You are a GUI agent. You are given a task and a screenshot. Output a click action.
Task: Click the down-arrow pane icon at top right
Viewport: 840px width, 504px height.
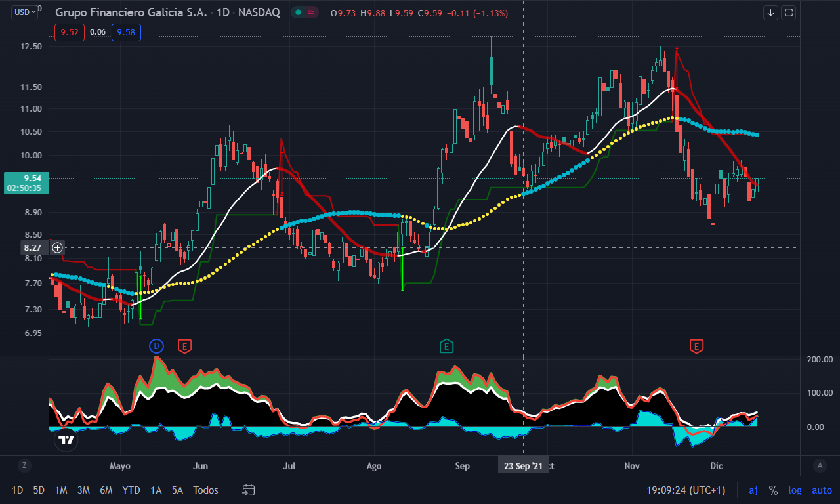pos(770,12)
